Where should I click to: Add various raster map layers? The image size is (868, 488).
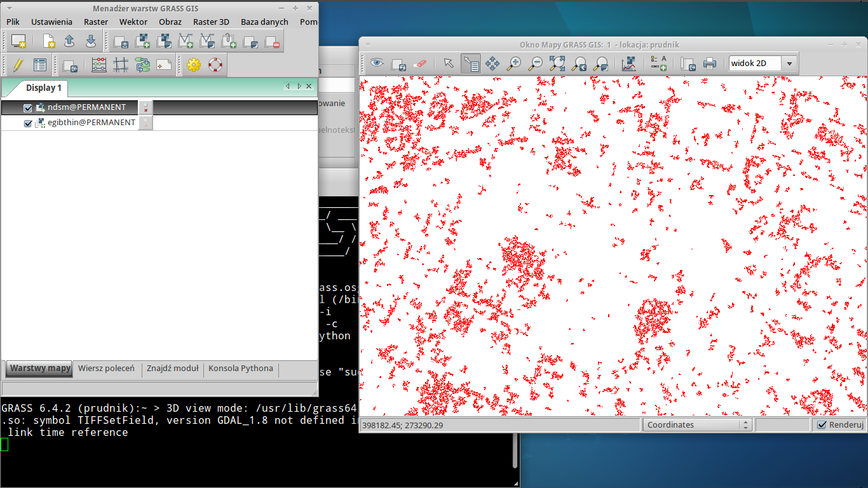[165, 41]
